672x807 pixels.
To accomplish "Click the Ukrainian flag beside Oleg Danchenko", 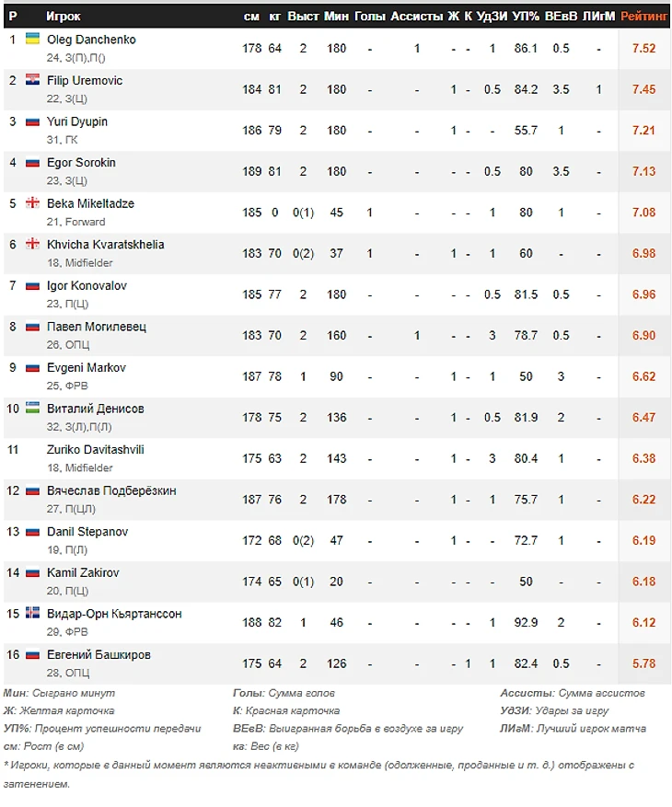I will 32,39.
